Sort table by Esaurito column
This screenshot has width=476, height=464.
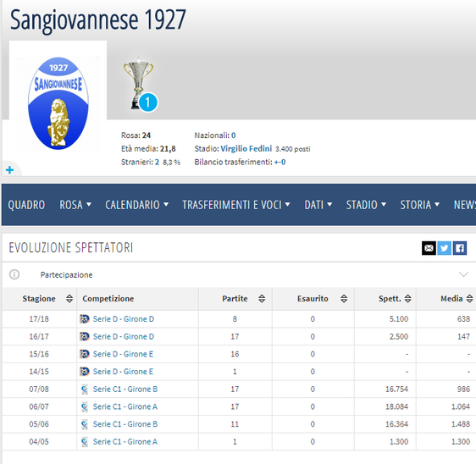click(344, 299)
